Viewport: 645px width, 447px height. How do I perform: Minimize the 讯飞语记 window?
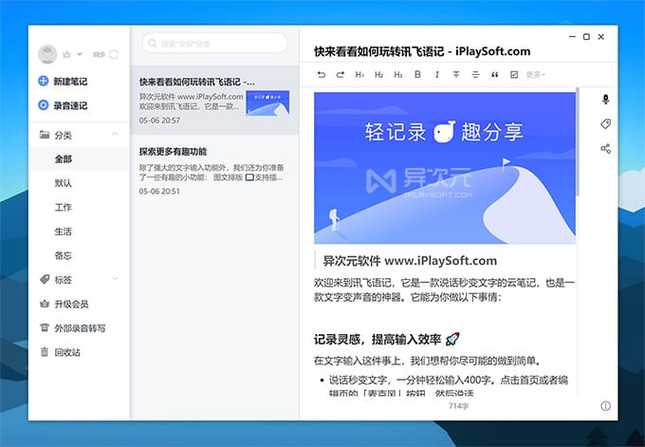[x=572, y=37]
